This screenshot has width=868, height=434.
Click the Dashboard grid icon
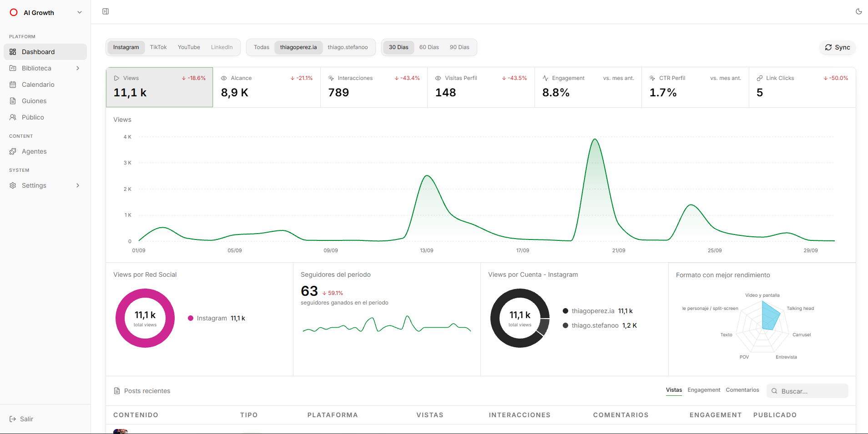[x=13, y=52]
